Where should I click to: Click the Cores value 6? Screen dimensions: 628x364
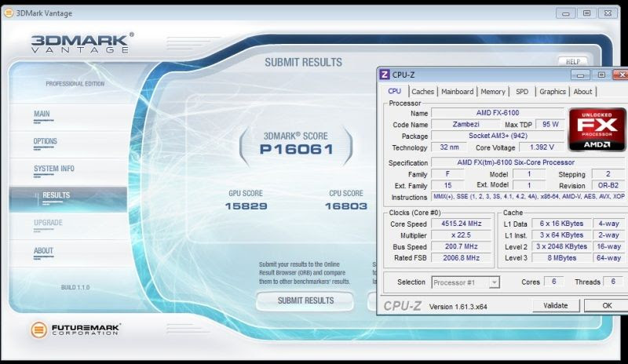[554, 282]
